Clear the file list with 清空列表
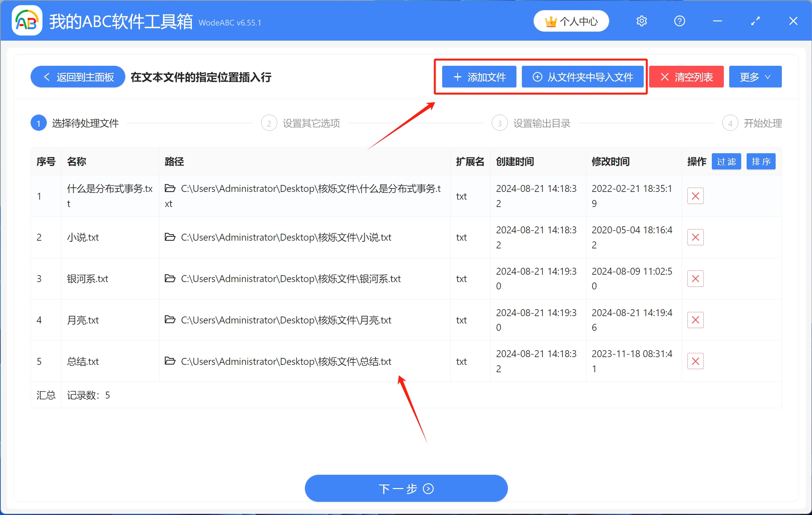 pos(686,77)
